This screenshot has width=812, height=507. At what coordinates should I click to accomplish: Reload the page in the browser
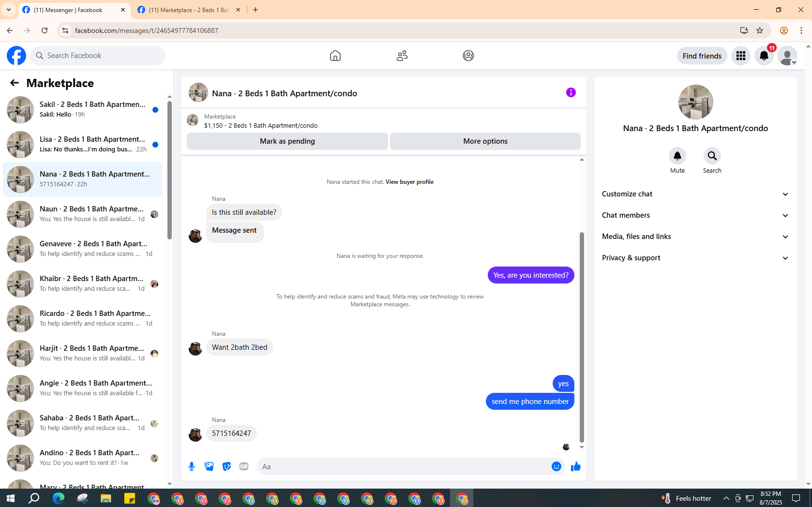pos(45,30)
